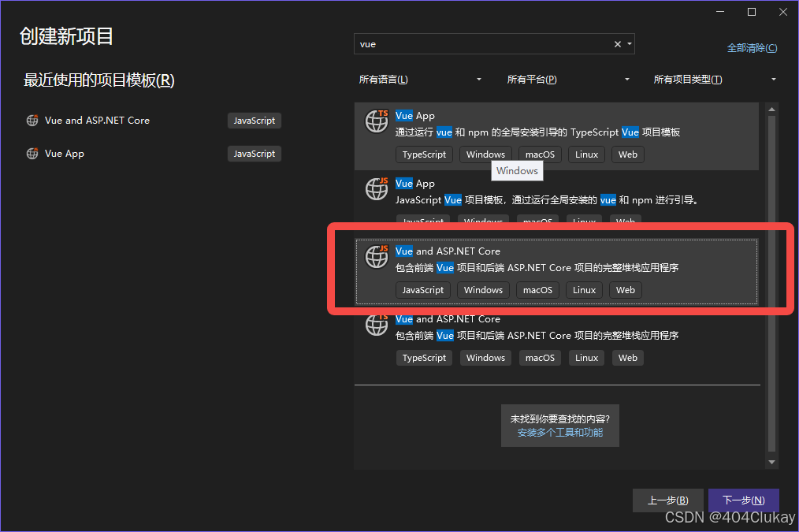799x532 pixels.
Task: Select the TypeScript Vue and ASP.NET Core template title
Action: coord(448,319)
